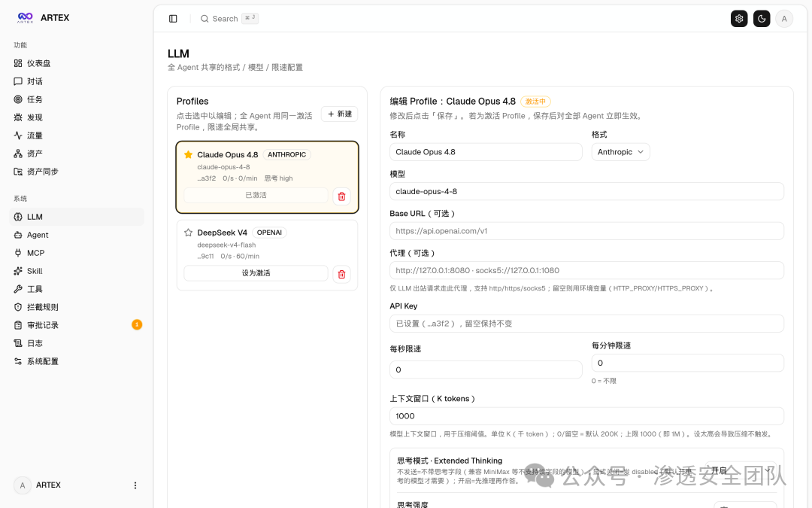Open the 资产同步 asset sync icon

[x=18, y=172]
